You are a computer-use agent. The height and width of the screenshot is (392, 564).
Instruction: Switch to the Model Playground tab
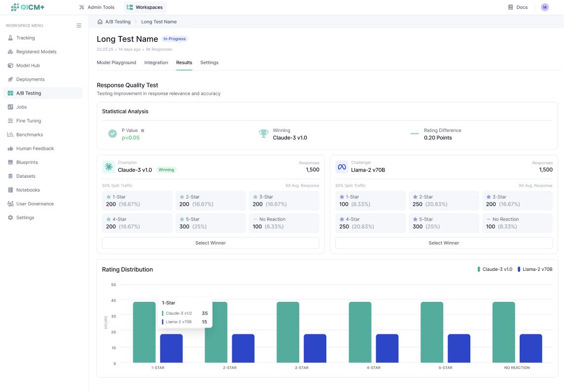(116, 63)
